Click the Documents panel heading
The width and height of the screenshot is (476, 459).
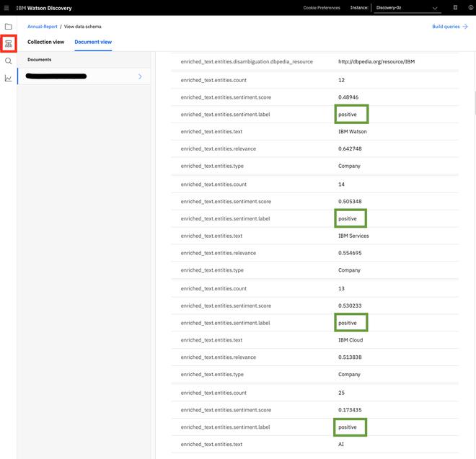point(40,60)
